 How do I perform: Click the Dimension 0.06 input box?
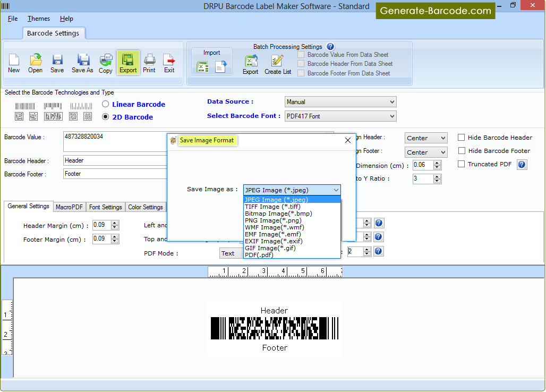point(423,165)
